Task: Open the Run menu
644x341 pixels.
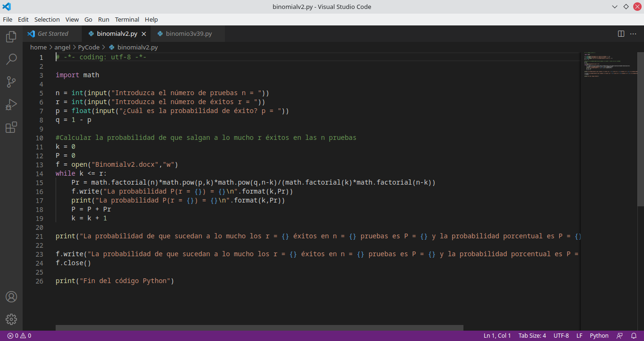Action: point(104,19)
